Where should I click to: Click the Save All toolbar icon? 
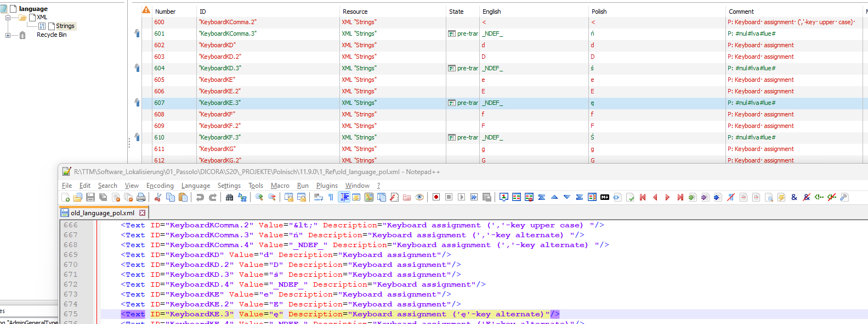[103, 198]
